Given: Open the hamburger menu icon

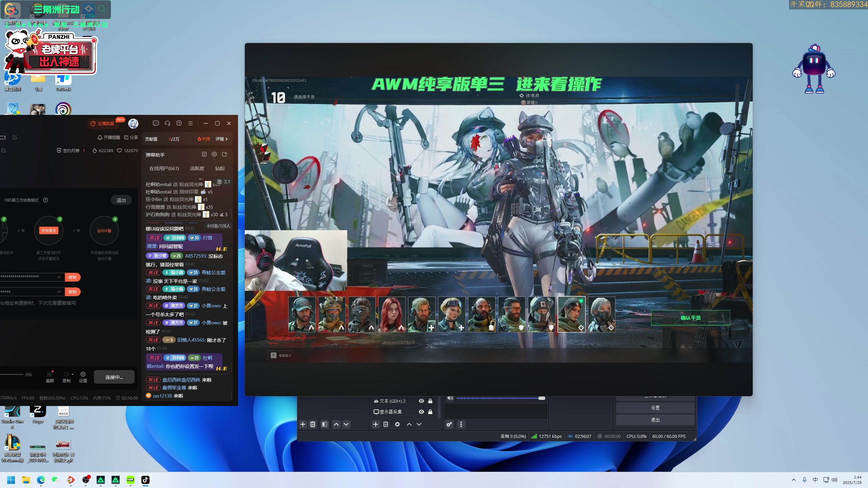Looking at the screenshot, I should pos(191,123).
